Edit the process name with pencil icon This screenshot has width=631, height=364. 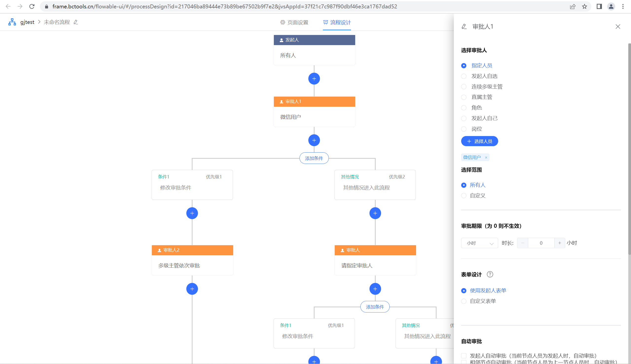(x=76, y=22)
